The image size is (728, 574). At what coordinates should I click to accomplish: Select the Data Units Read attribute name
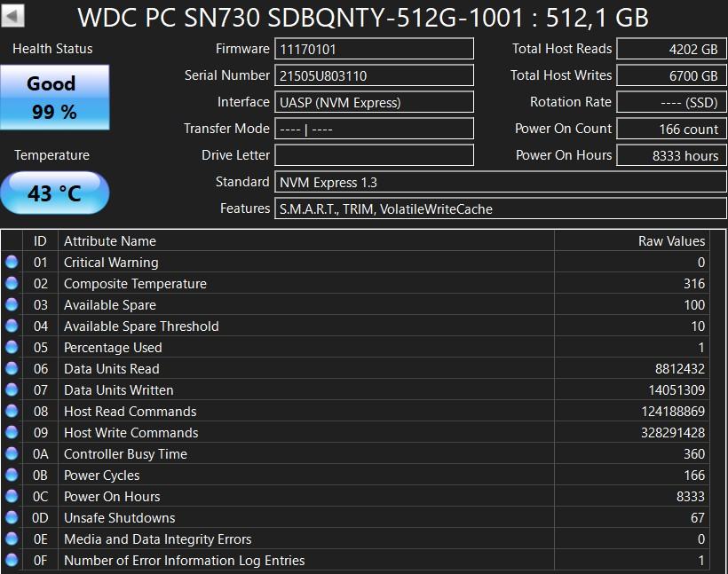click(112, 368)
